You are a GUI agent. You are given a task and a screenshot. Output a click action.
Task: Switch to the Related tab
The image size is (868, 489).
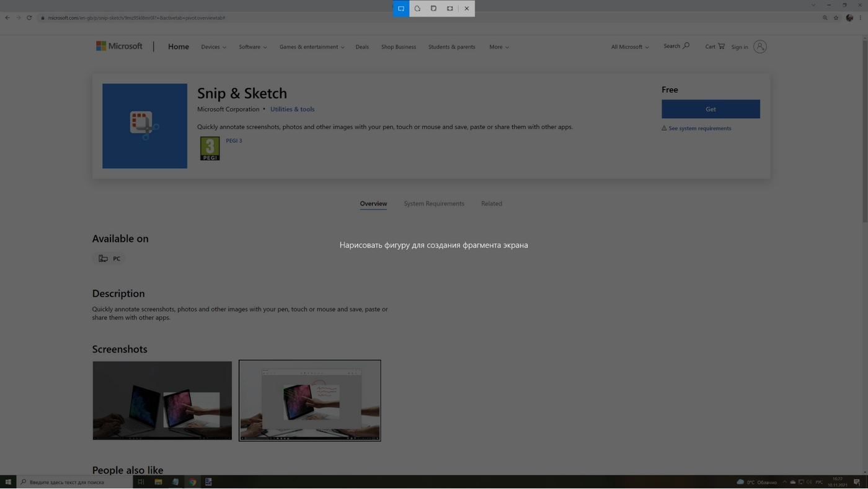pyautogui.click(x=492, y=204)
